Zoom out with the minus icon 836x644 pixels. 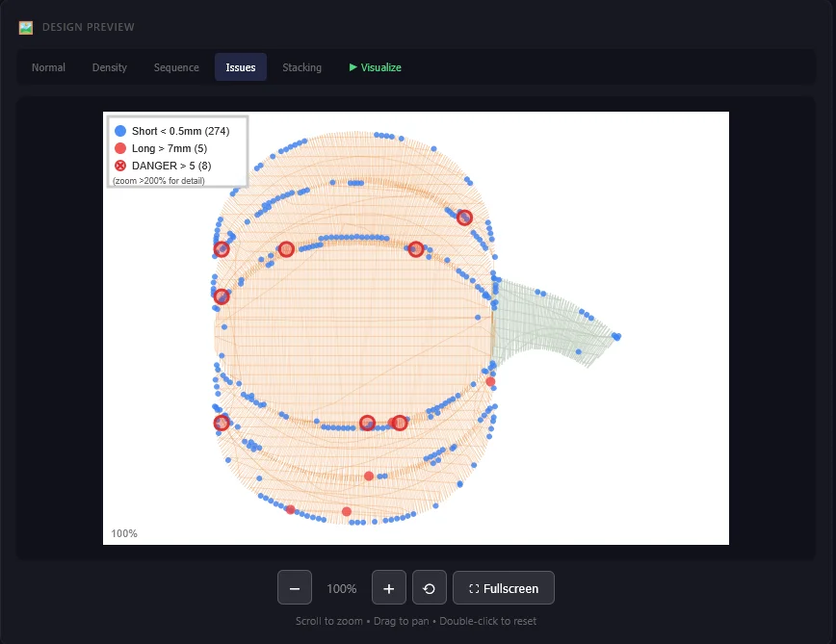[295, 587]
